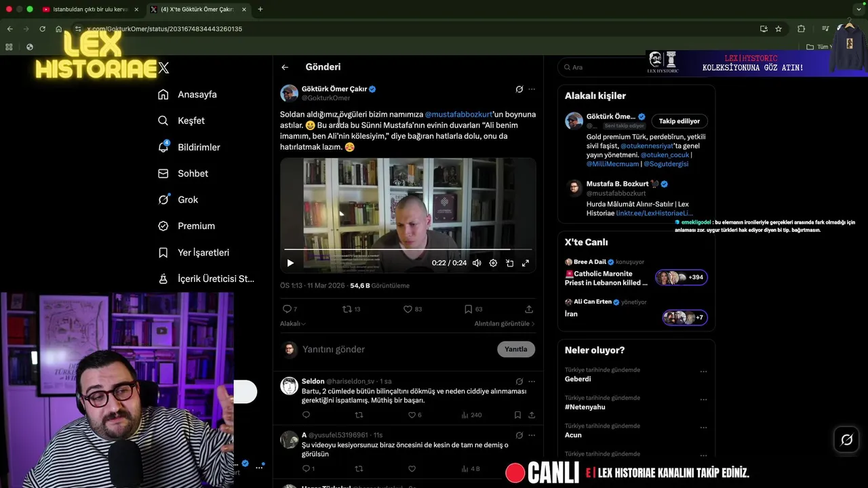Open video settings gear
Screen dimensions: 868x488
tap(493, 263)
